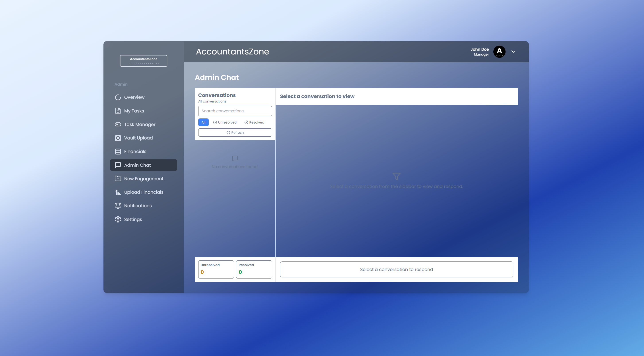Click the Settings gear icon
The width and height of the screenshot is (644, 356).
pyautogui.click(x=118, y=219)
